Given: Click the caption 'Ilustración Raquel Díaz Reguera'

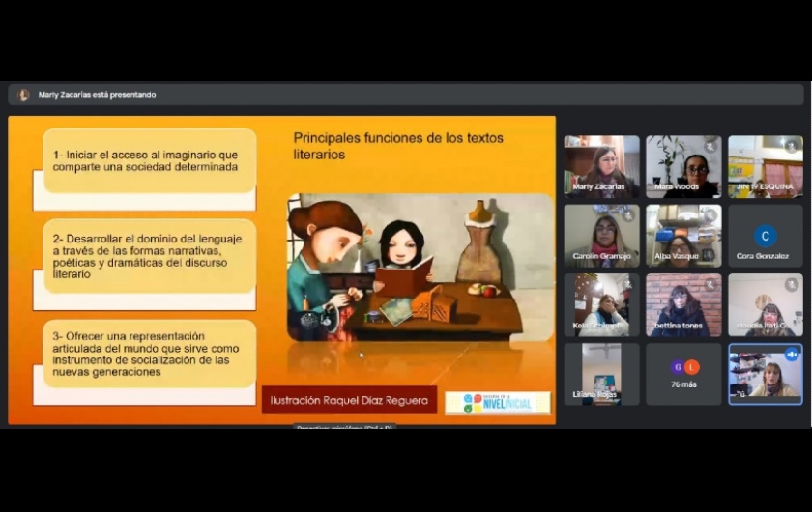Looking at the screenshot, I should point(349,400).
